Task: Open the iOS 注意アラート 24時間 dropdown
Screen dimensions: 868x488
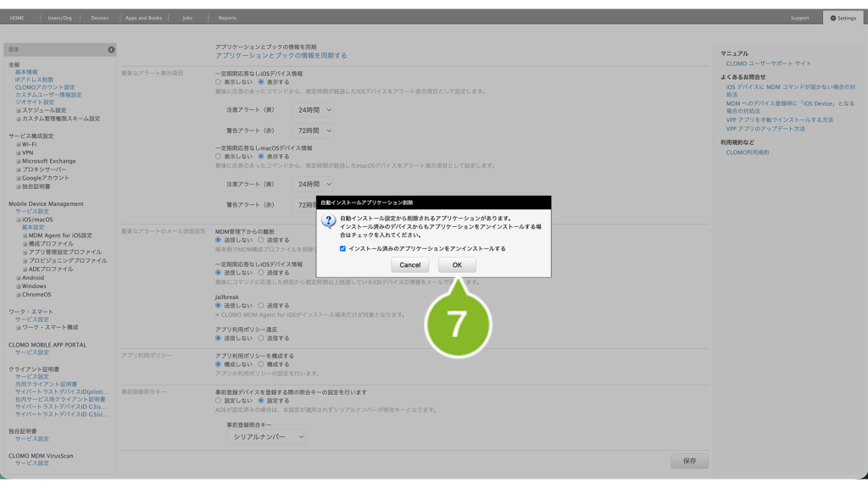Action: tap(313, 110)
